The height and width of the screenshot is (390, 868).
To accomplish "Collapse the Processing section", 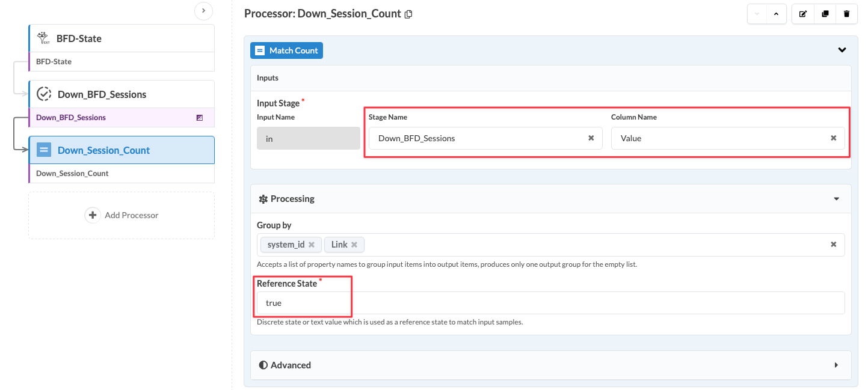I will click(x=836, y=199).
